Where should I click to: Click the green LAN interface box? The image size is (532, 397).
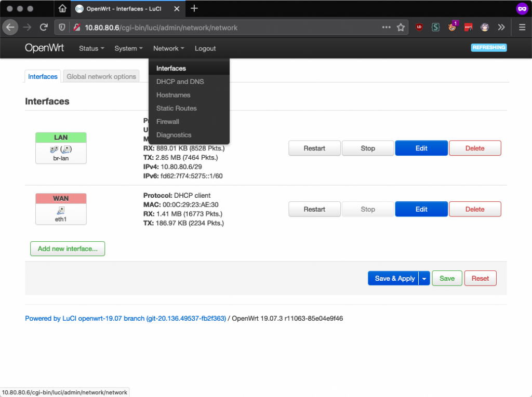[x=61, y=148]
